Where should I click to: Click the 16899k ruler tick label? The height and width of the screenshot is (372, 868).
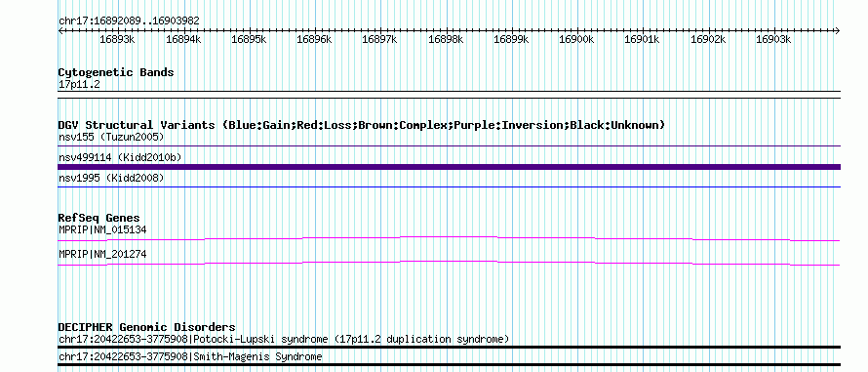[511, 39]
